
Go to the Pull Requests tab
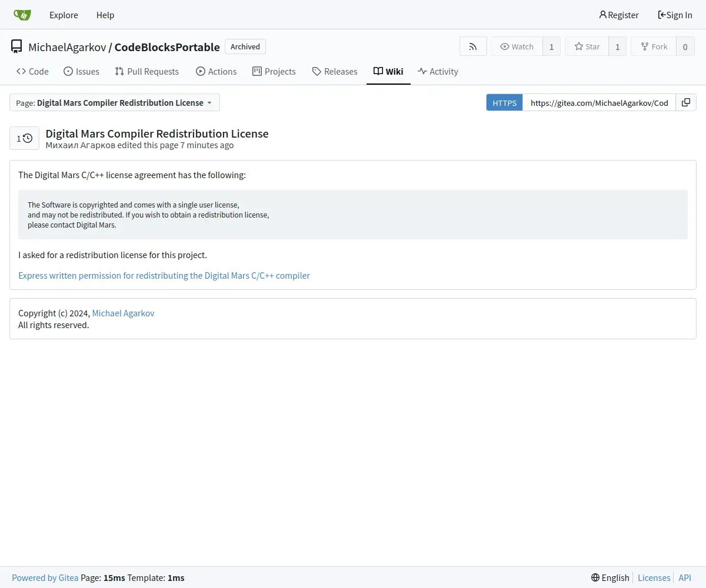(x=147, y=71)
